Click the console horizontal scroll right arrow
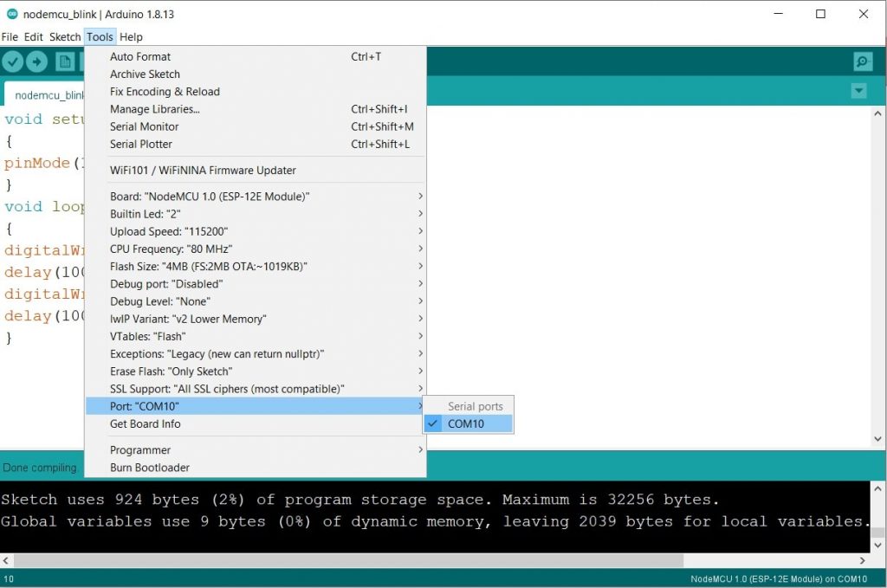Image resolution: width=887 pixels, height=588 pixels. (x=862, y=560)
